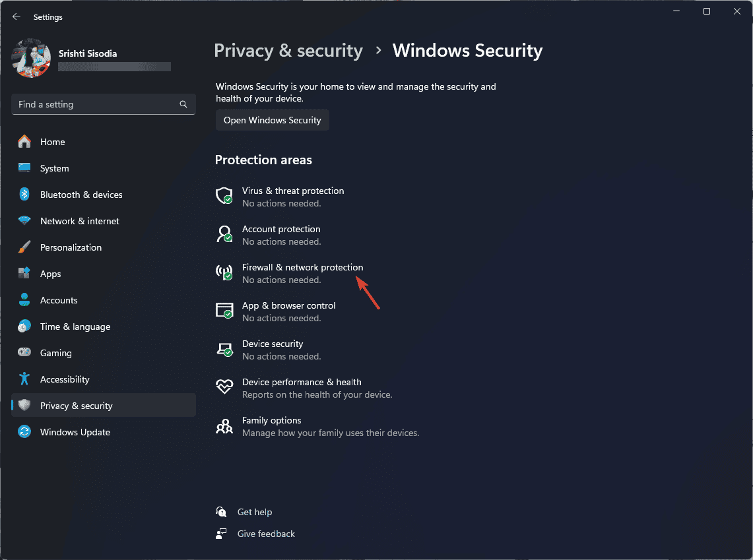This screenshot has height=560, width=753.
Task: Click the Accounts person icon
Action: [24, 299]
